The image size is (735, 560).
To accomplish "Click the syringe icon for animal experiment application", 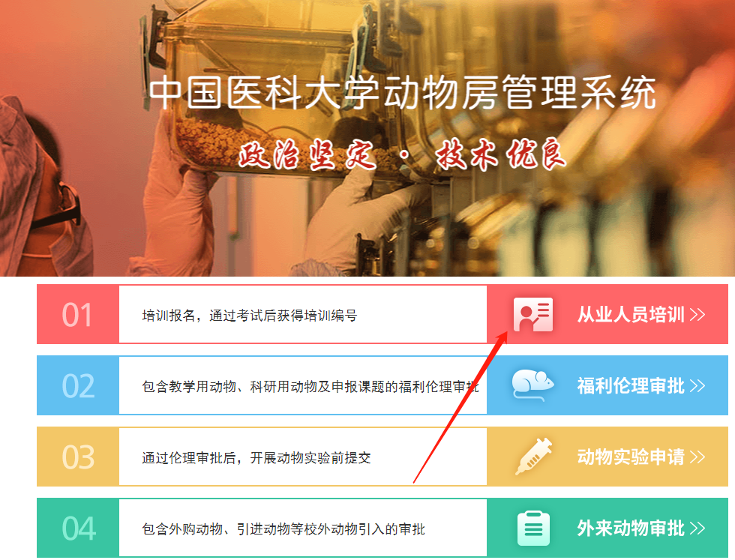I will 533,457.
